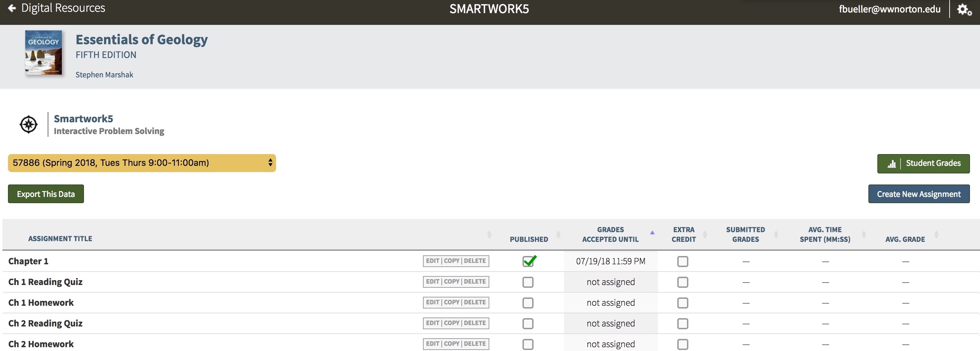Screen dimensions: 980x351
Task: Open the Ch 2 Homework title
Action: click(x=41, y=344)
